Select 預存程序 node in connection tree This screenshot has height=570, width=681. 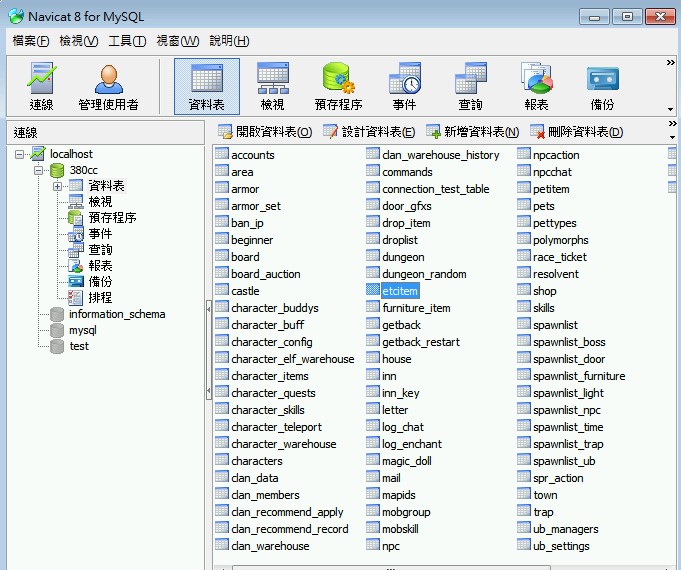tap(112, 218)
